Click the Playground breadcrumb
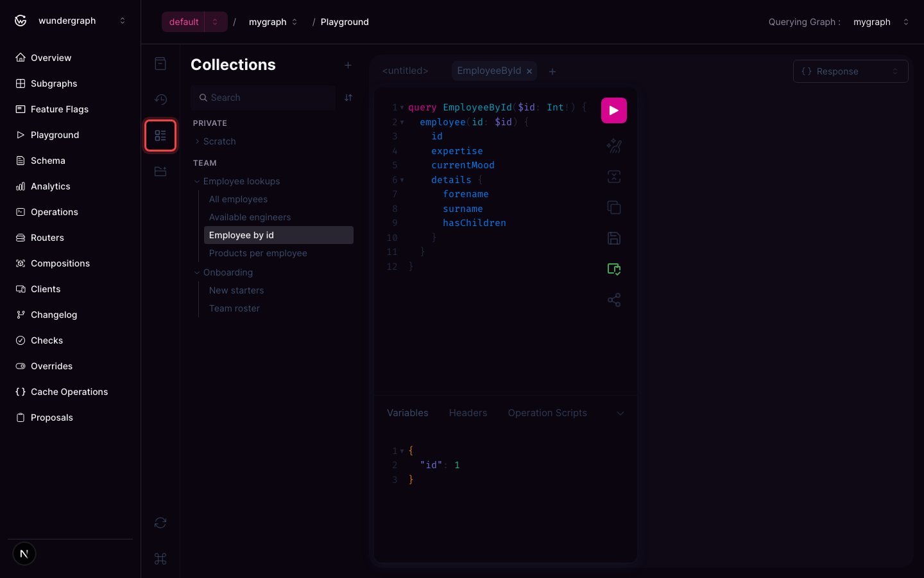Screen dimensions: 924x578 pos(345,22)
